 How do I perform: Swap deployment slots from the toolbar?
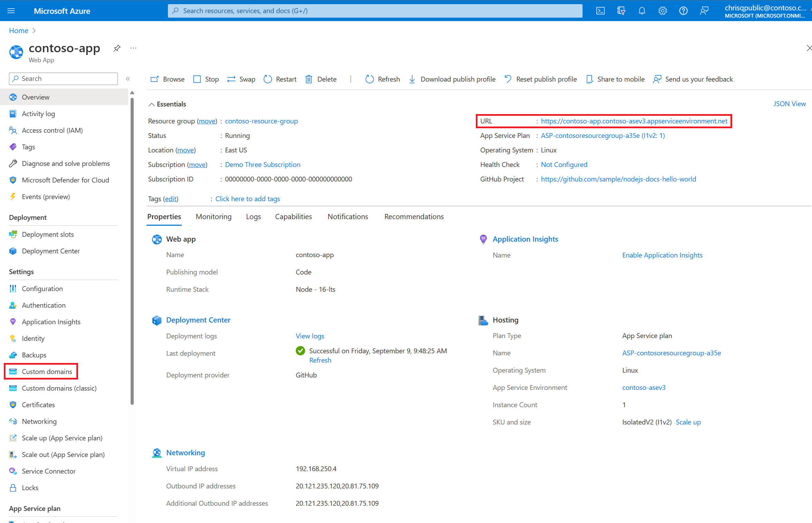[241, 79]
